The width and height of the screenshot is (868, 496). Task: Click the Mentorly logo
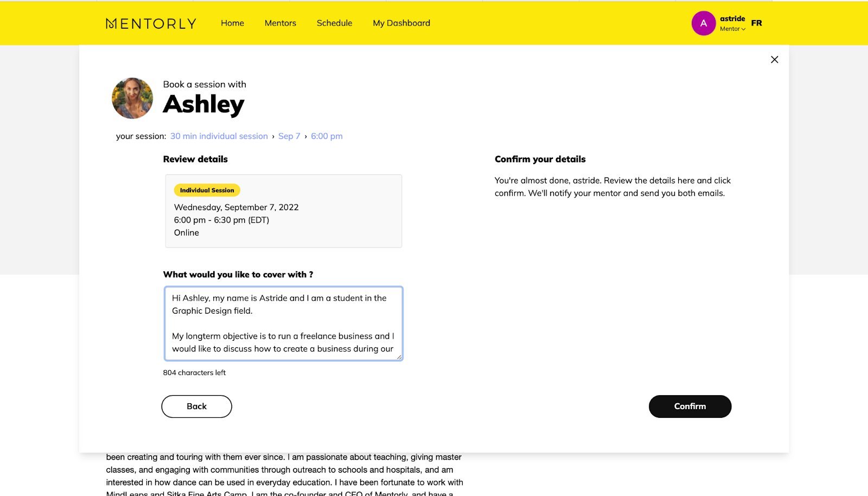click(151, 23)
